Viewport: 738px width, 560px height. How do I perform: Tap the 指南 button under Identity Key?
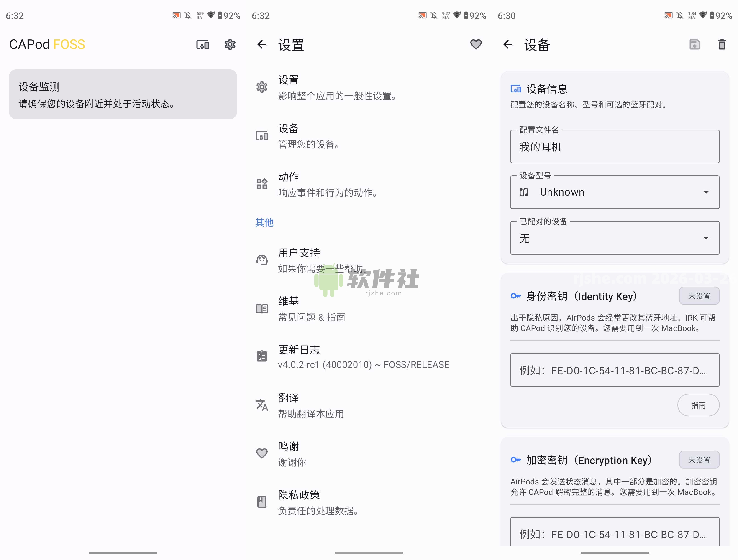coord(699,405)
